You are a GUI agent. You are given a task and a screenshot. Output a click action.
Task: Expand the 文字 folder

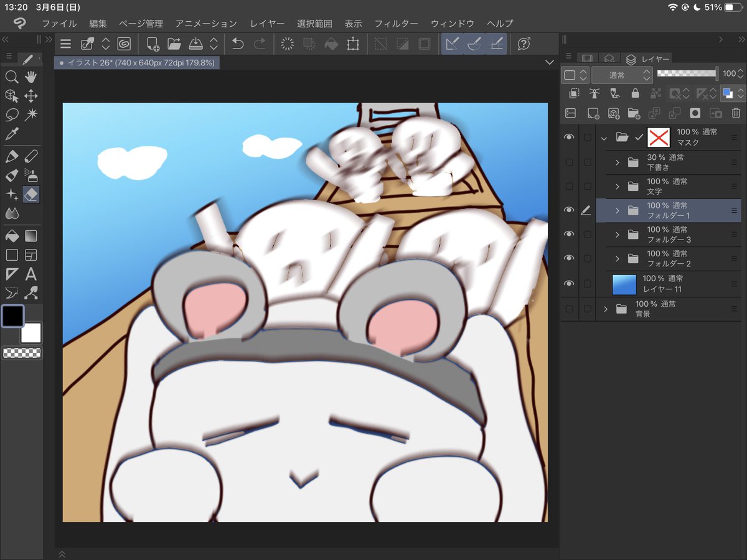point(618,186)
